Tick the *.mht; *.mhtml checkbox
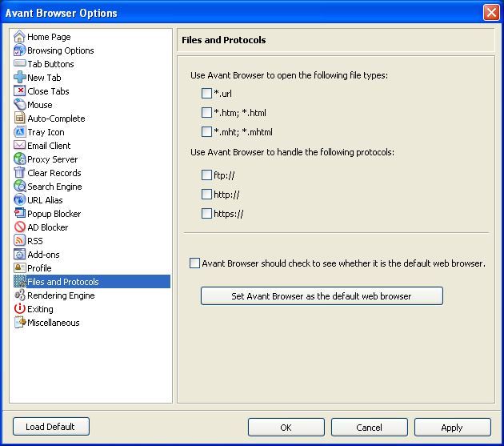504x446 pixels. (x=206, y=132)
